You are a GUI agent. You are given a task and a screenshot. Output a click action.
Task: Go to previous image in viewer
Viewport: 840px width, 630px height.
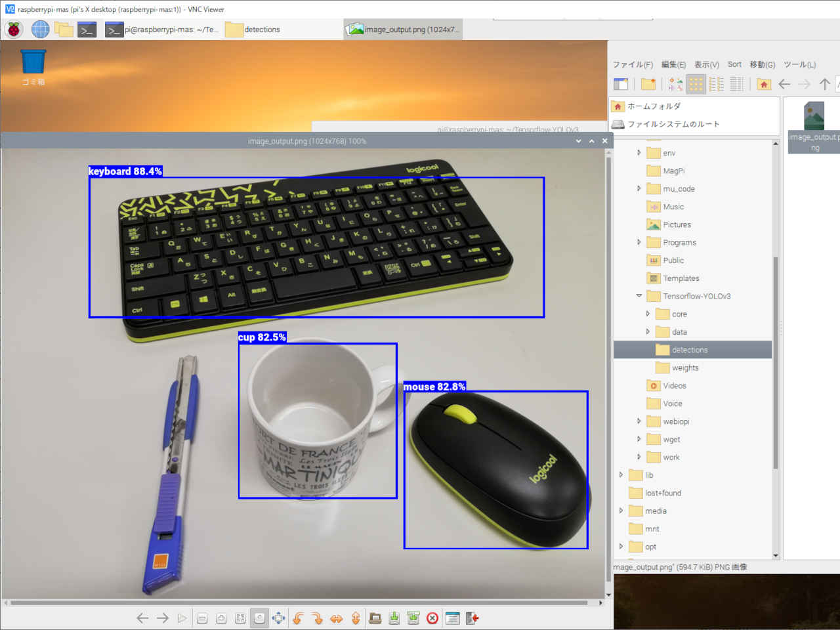pos(142,618)
